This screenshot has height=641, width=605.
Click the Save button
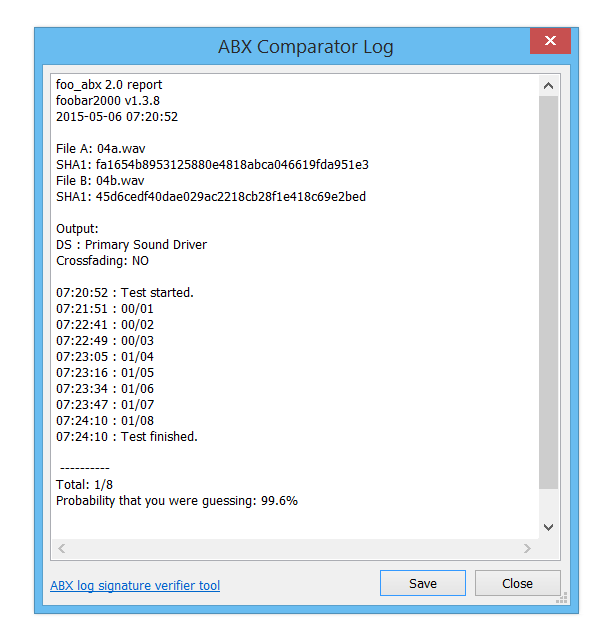(x=423, y=583)
